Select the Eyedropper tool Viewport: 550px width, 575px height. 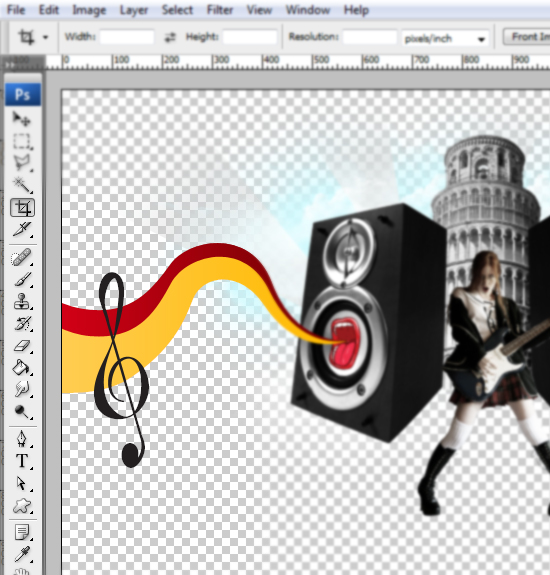point(22,554)
